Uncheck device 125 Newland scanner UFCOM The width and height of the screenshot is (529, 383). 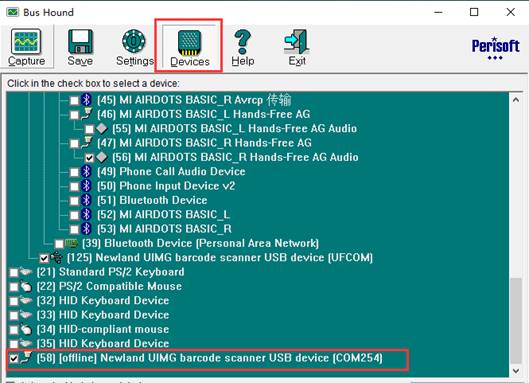(44, 258)
